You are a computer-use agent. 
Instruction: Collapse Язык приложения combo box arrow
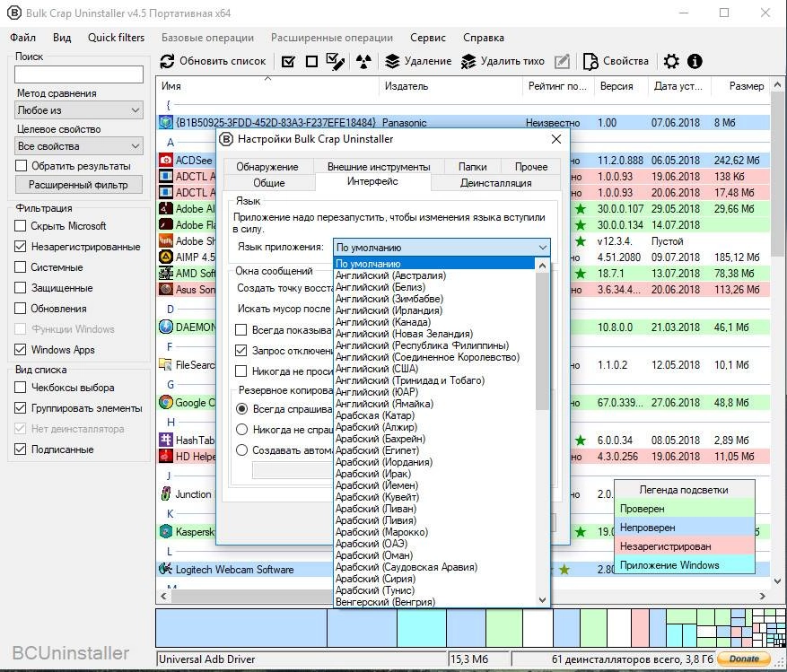point(543,248)
